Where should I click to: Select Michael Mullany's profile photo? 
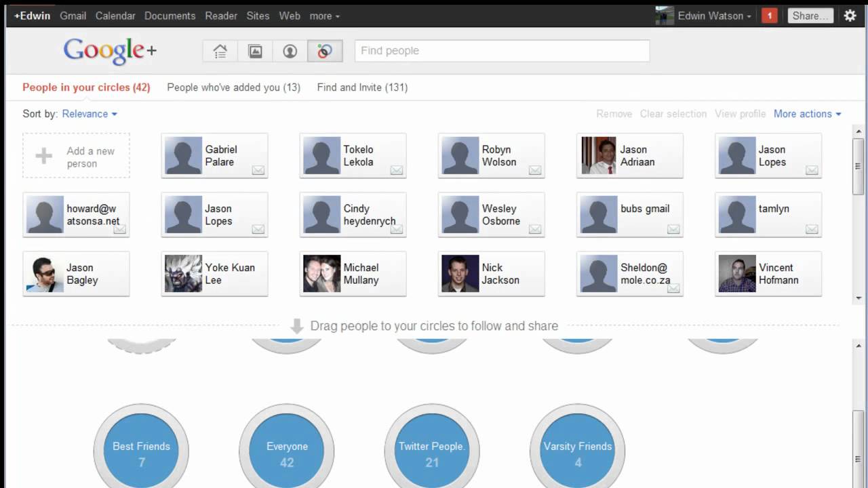321,274
